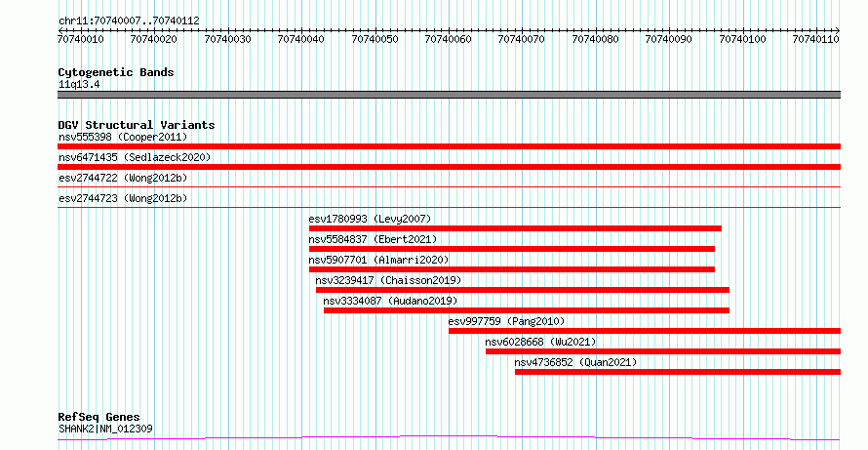The height and width of the screenshot is (450, 868).
Task: Select the grey 11q13.4 cytogenetic band bar
Action: coord(449,95)
